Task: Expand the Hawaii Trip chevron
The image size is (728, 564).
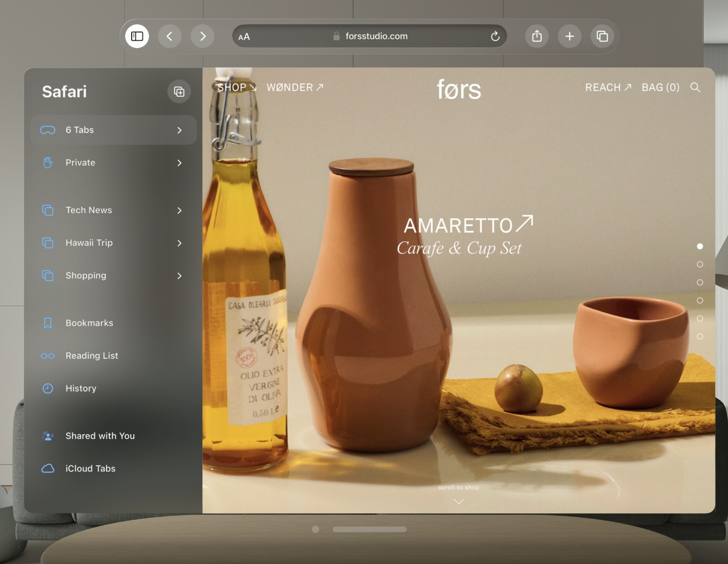Action: [179, 243]
